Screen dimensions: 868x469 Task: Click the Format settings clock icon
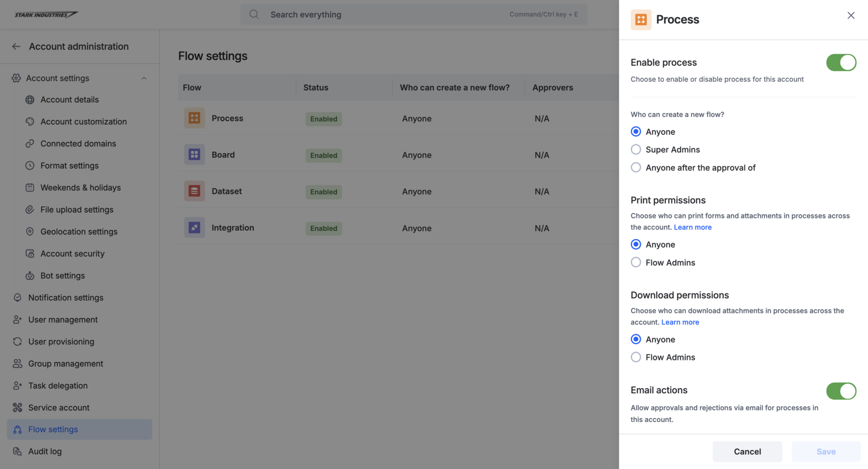(30, 166)
